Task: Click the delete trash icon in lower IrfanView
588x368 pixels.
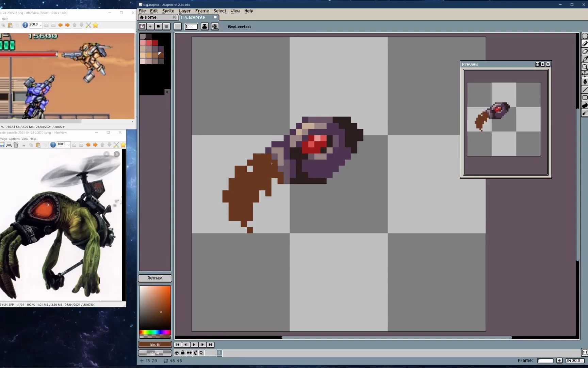Action: click(16, 145)
